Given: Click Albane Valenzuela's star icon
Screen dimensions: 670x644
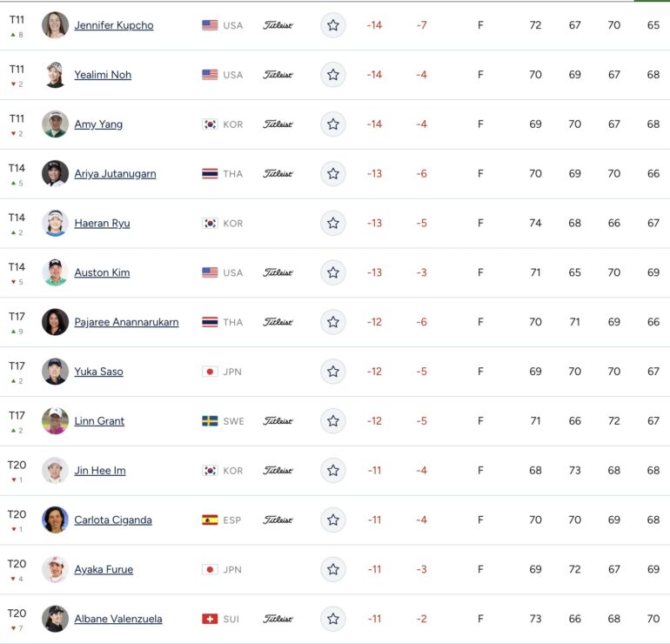Looking at the screenshot, I should pos(333,619).
